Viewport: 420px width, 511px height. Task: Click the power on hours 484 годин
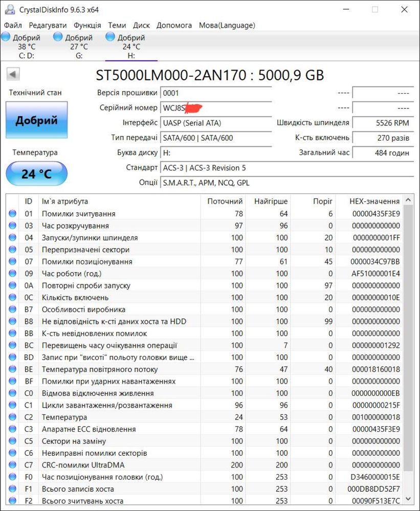coord(383,153)
